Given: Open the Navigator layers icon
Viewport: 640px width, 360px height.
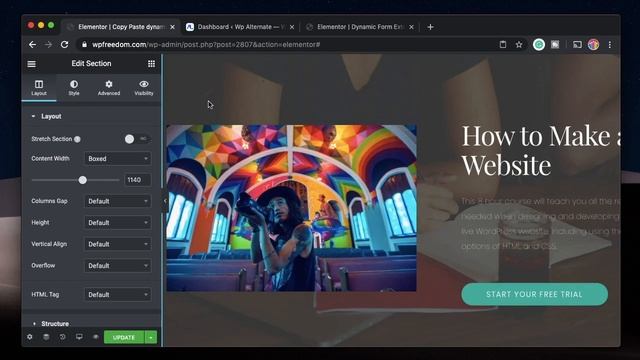Looking at the screenshot, I should [46, 337].
